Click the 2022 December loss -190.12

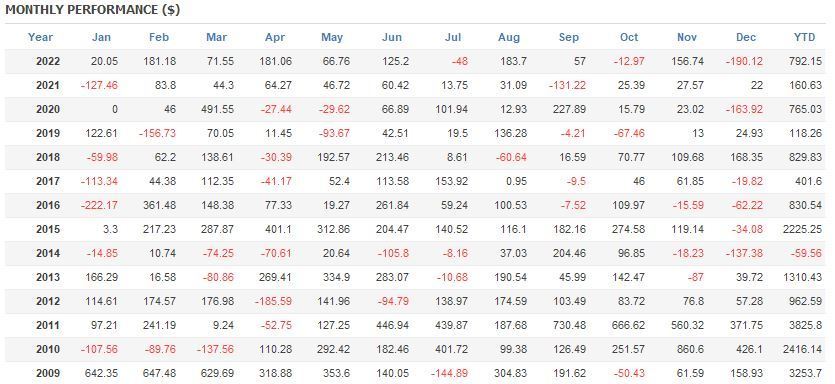click(744, 61)
